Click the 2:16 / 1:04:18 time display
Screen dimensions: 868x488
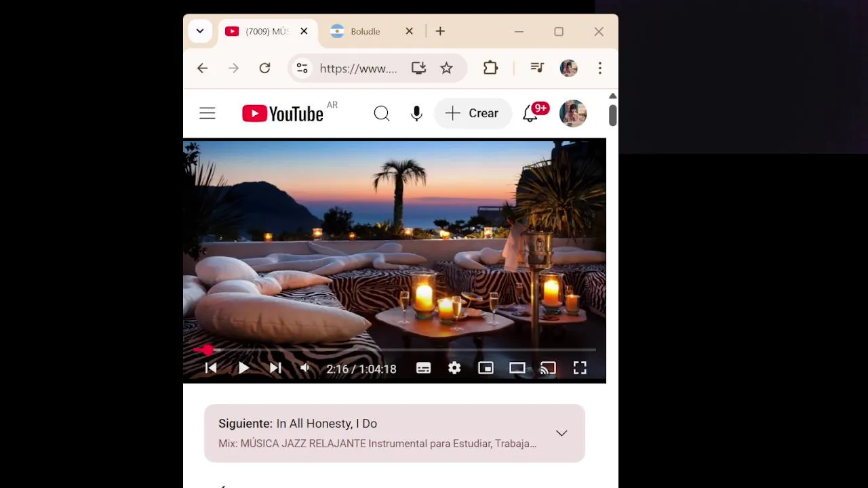coord(361,369)
